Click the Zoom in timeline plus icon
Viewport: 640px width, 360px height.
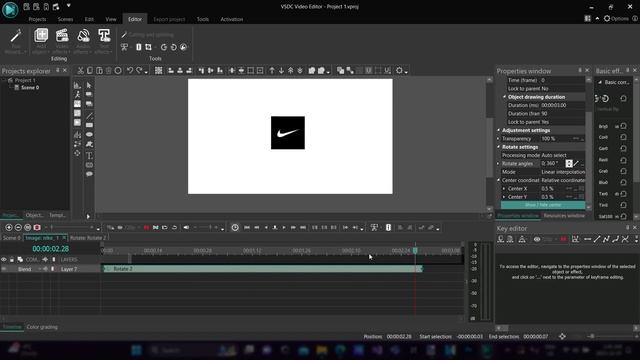9,227
